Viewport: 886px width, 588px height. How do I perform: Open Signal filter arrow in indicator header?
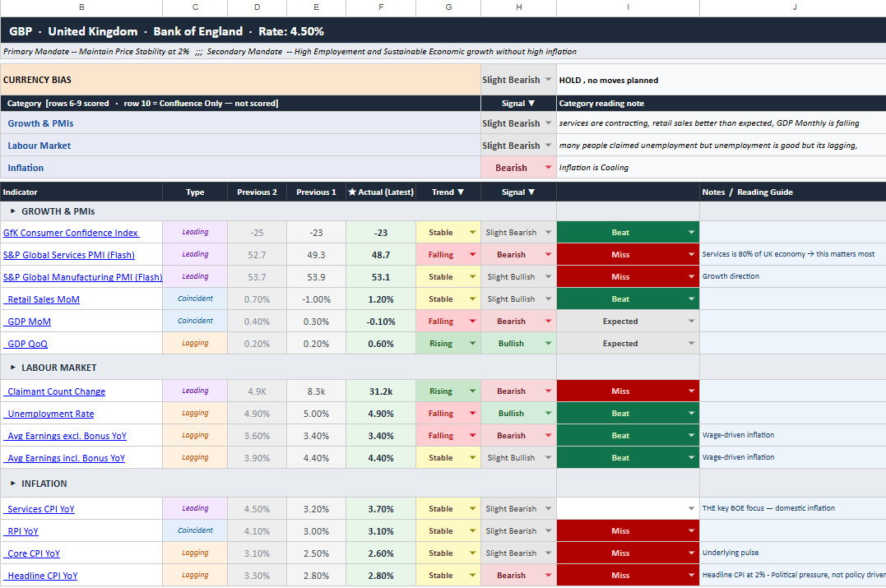click(531, 192)
